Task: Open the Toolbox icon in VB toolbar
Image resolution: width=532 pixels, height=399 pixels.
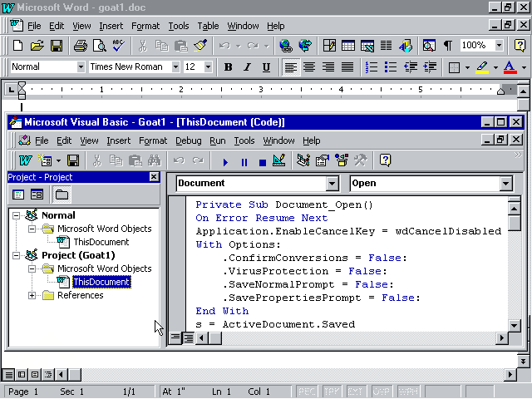Action: pyautogui.click(x=361, y=160)
